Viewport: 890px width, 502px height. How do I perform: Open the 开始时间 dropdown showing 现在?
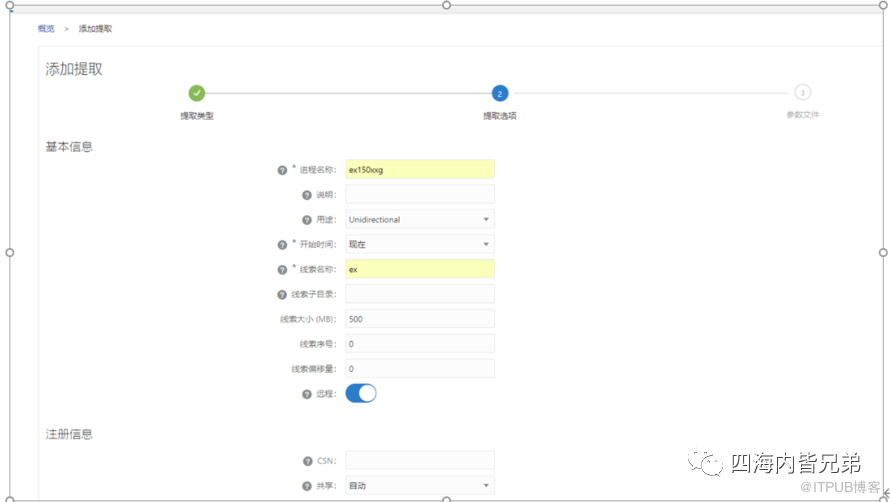click(420, 244)
